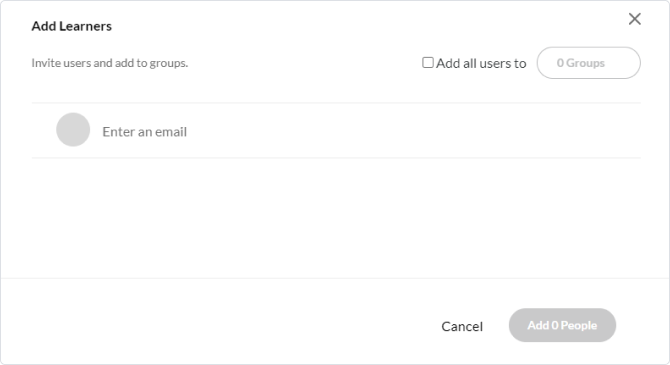The width and height of the screenshot is (670, 365).
Task: Click the X icon above the 0 Groups selector
Action: pos(635,19)
